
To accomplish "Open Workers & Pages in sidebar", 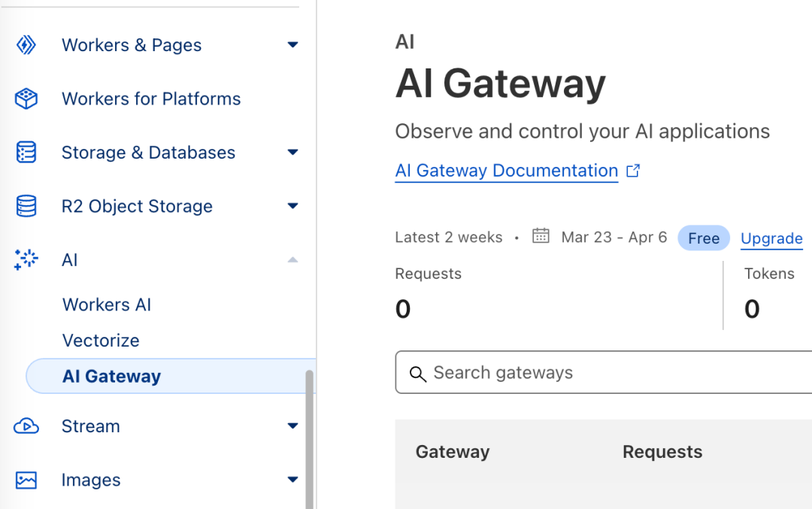I will (x=132, y=45).
